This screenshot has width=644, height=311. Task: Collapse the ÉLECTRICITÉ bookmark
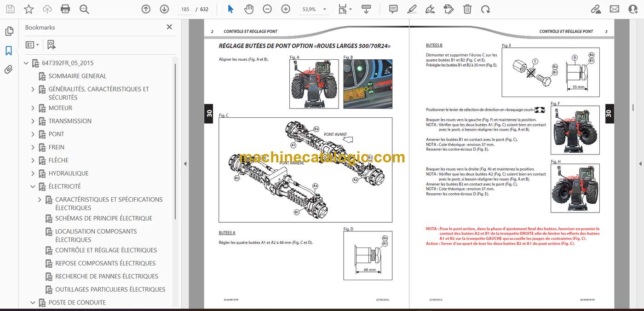click(33, 186)
